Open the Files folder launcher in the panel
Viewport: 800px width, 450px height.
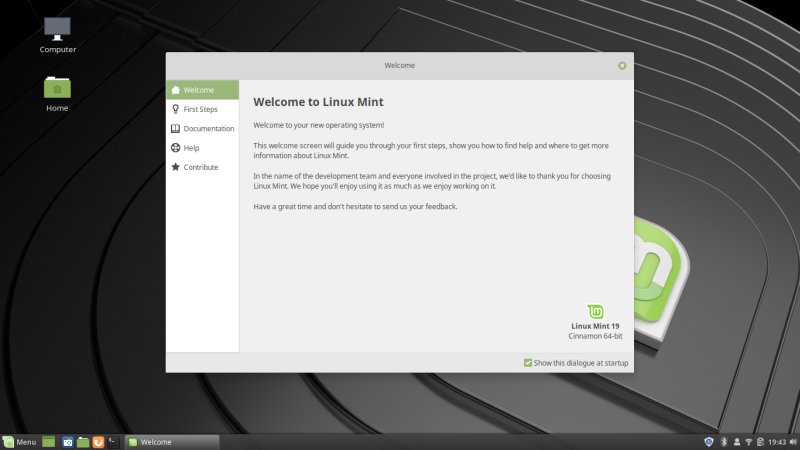(x=83, y=442)
